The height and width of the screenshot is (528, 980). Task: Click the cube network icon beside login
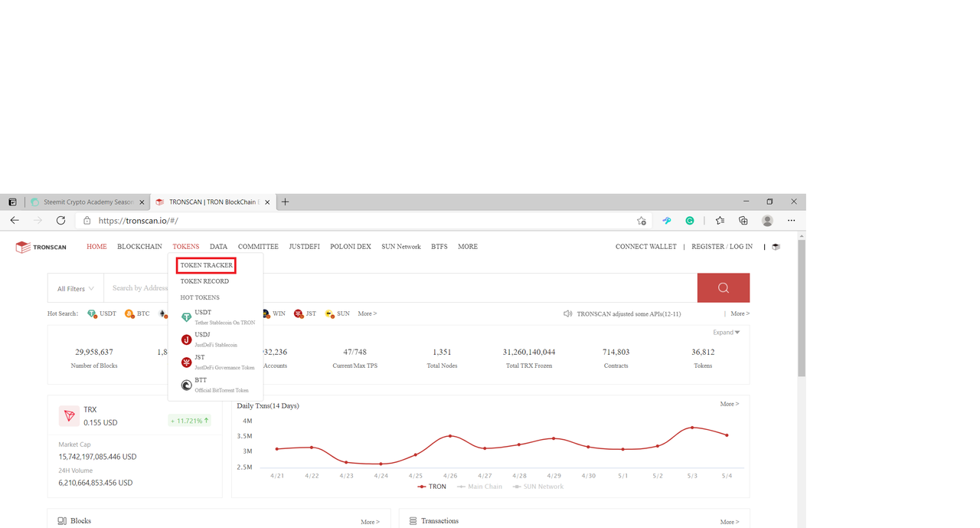pos(776,247)
